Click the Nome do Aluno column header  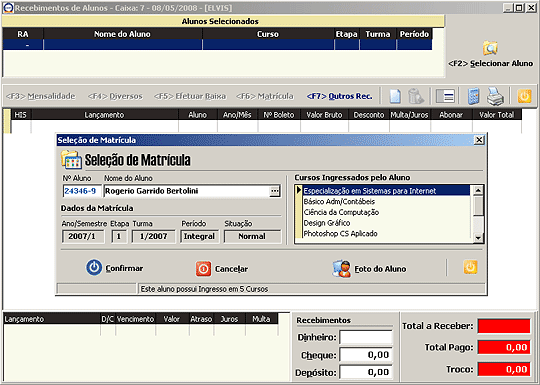pyautogui.click(x=123, y=34)
